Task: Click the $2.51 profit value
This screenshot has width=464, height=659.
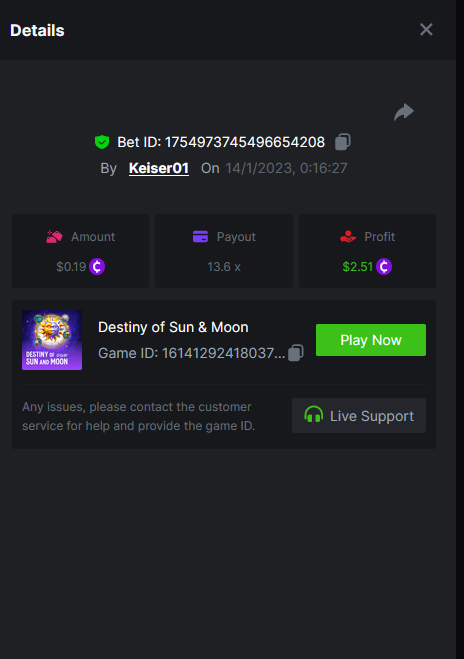Action: (x=358, y=267)
